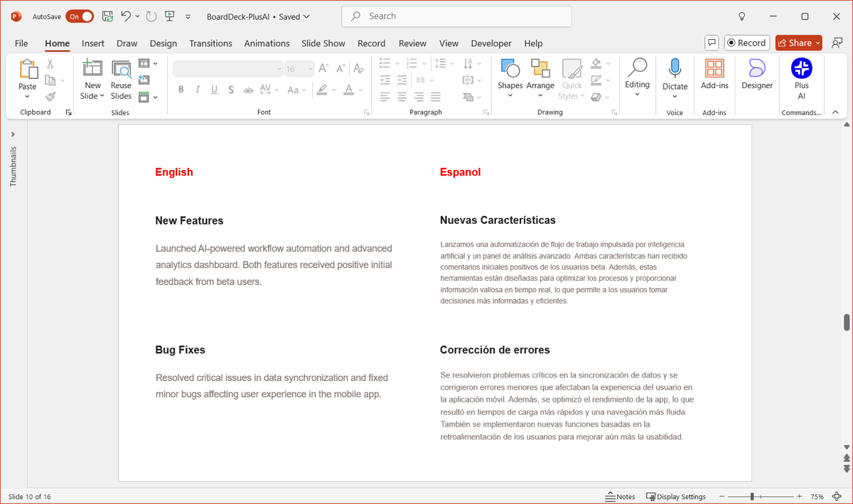This screenshot has height=504, width=853.
Task: Click the Paste clipboard icon
Action: 28,69
